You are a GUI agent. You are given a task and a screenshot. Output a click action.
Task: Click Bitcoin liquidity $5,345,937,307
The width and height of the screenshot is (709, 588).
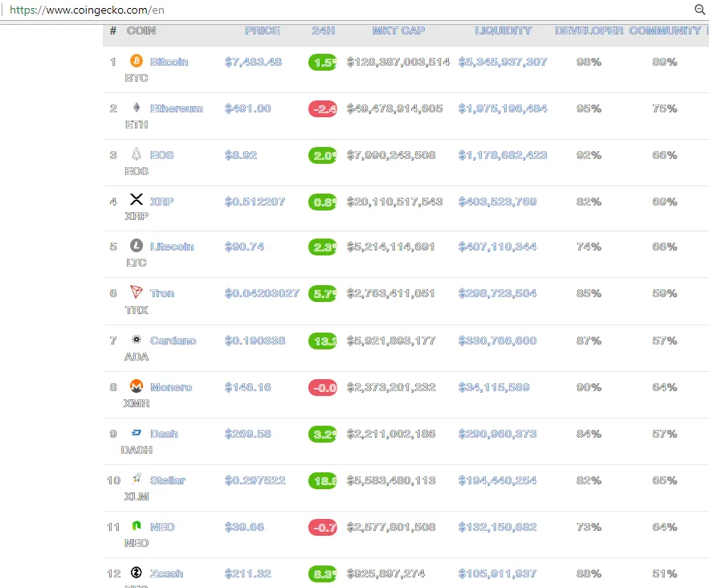pyautogui.click(x=503, y=62)
